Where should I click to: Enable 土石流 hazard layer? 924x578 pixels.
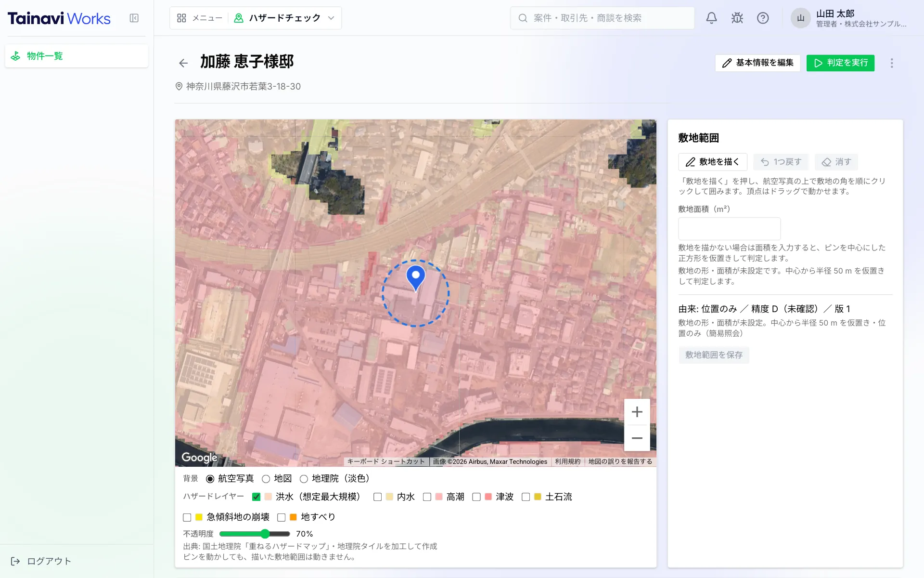click(526, 497)
